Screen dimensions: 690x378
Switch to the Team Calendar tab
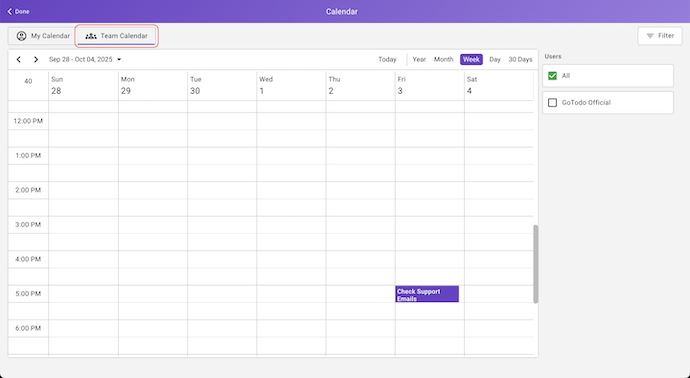(117, 36)
